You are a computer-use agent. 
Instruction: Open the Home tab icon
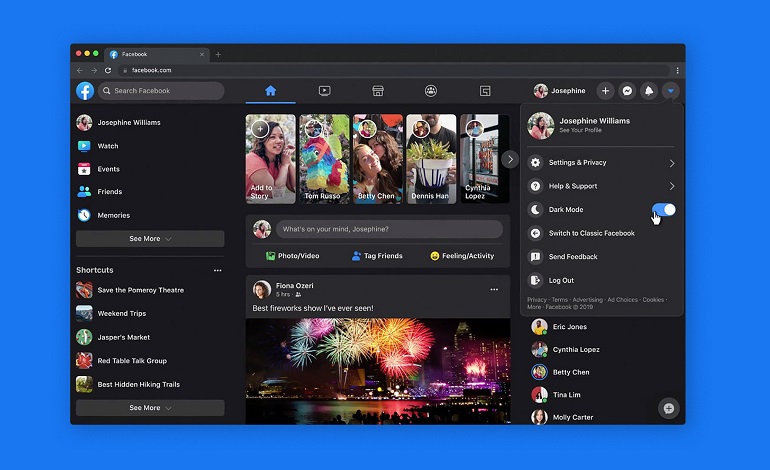[271, 91]
